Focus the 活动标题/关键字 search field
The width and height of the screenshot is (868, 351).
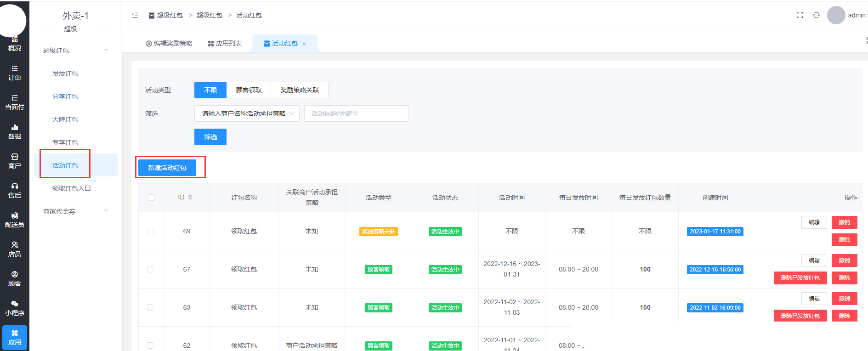[356, 113]
